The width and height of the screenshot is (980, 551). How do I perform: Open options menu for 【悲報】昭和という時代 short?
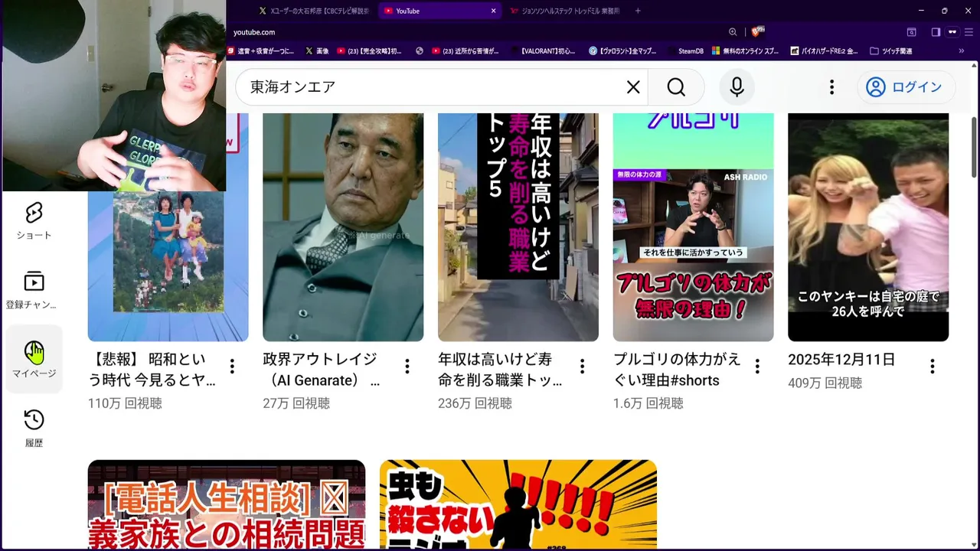pos(232,367)
